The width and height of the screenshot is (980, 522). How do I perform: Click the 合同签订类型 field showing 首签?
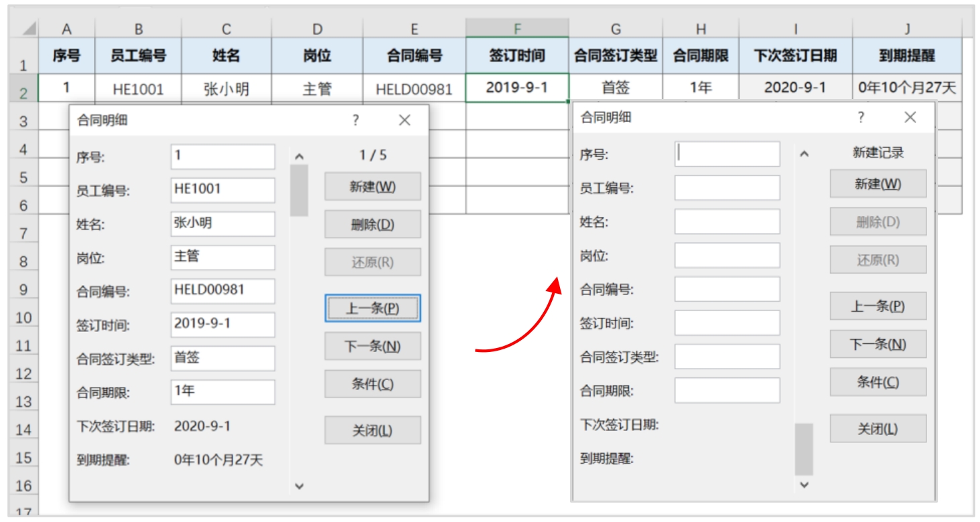pos(222,358)
